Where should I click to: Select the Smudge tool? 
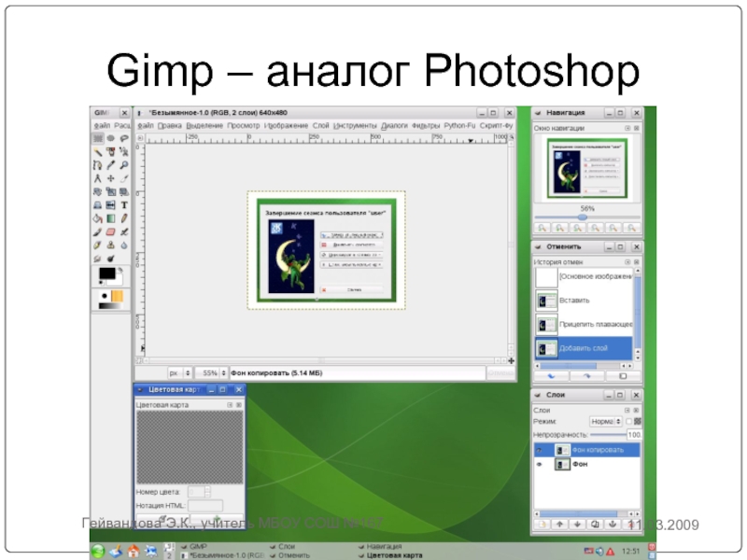click(98, 259)
